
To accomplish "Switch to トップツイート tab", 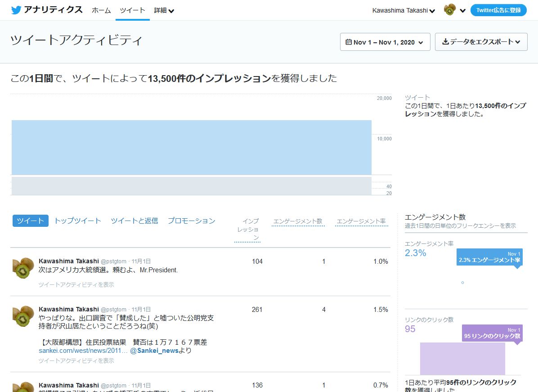I will pyautogui.click(x=78, y=221).
